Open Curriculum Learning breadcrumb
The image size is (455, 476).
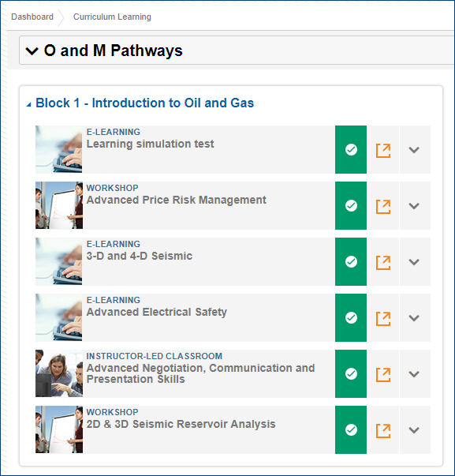click(x=112, y=17)
